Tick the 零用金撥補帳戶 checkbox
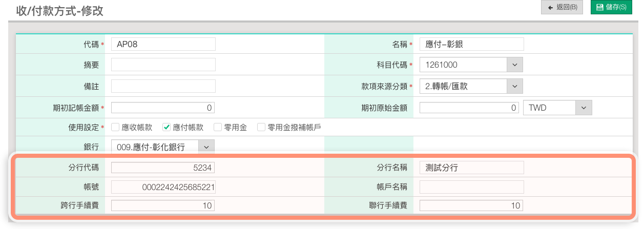The width and height of the screenshot is (644, 229). (261, 128)
